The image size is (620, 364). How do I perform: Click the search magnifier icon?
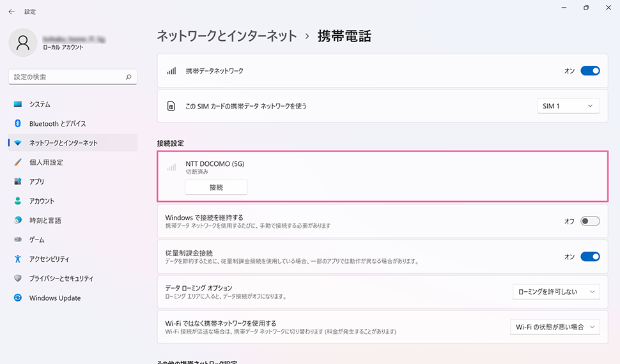(x=128, y=77)
